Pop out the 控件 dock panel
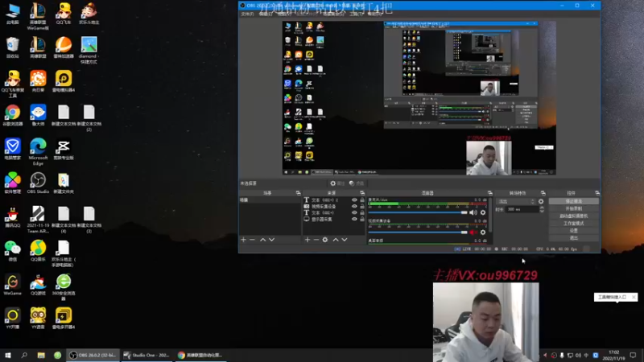 tap(597, 193)
